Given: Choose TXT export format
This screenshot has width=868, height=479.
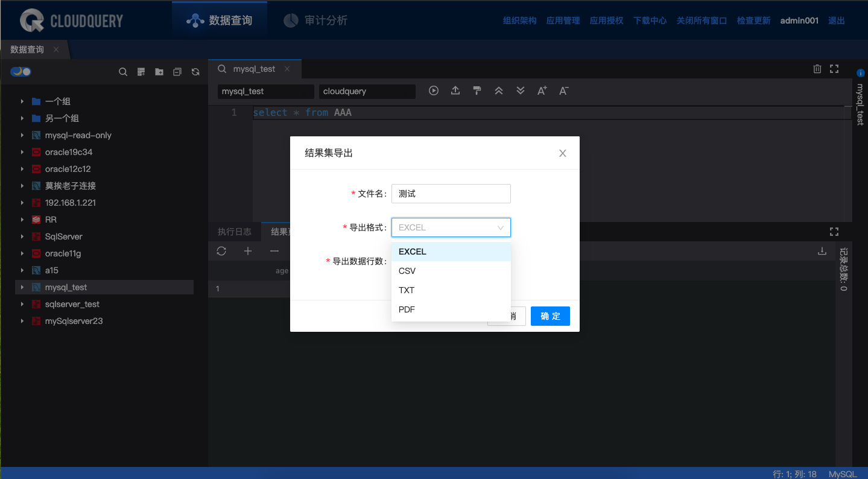Looking at the screenshot, I should (x=451, y=290).
